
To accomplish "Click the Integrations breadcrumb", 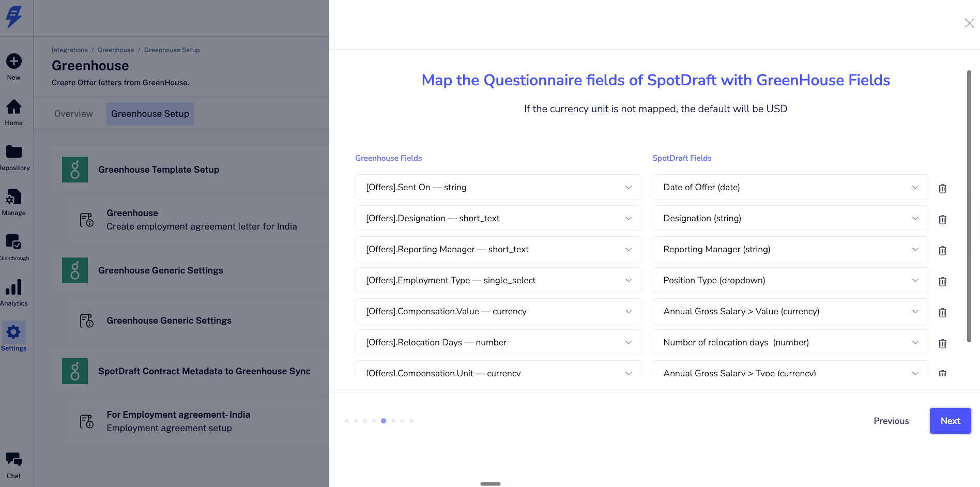I will click(70, 50).
